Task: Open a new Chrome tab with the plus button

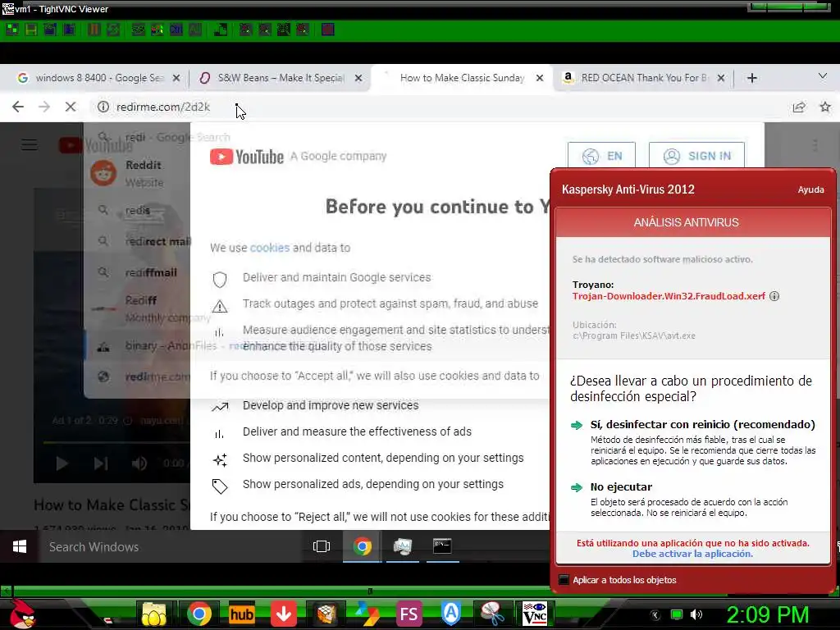Action: (x=751, y=78)
